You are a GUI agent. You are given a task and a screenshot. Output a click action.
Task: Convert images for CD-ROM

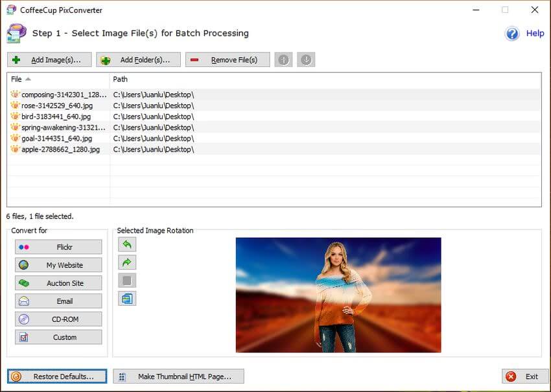click(x=58, y=319)
